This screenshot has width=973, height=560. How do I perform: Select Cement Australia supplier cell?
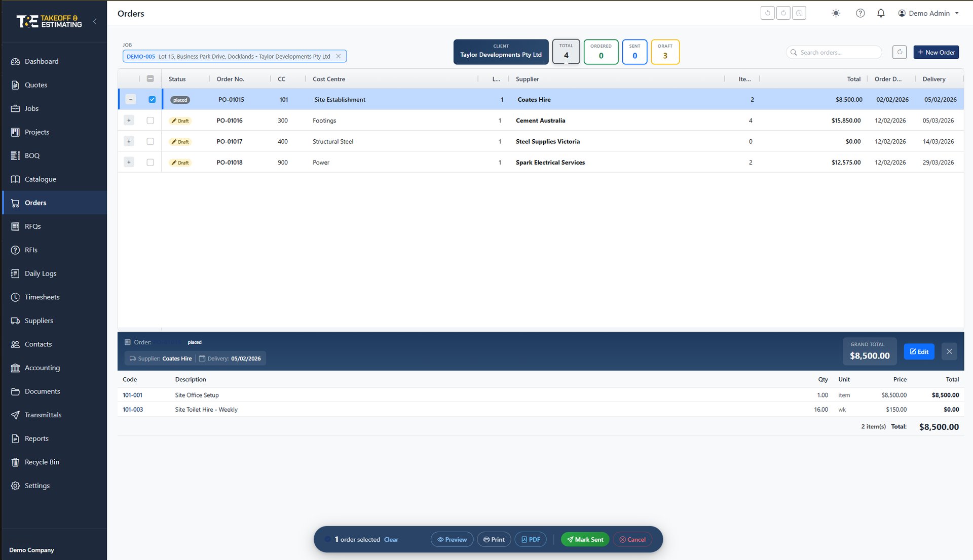(540, 121)
